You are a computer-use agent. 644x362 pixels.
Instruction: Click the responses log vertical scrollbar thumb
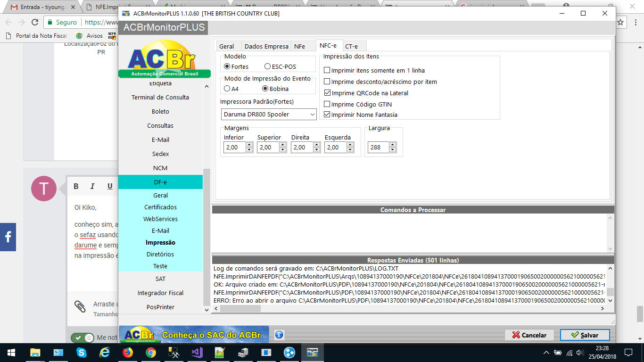pos(611,291)
